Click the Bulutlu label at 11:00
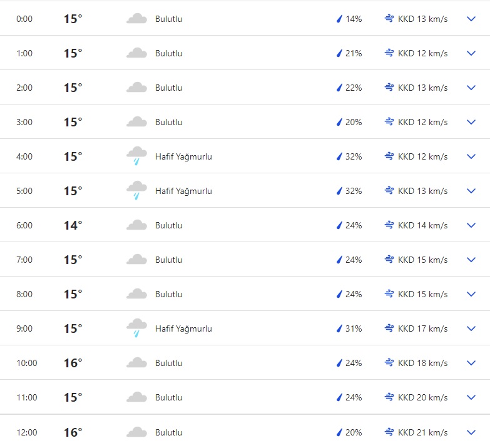Viewport: 490px width, 448px height. [169, 397]
